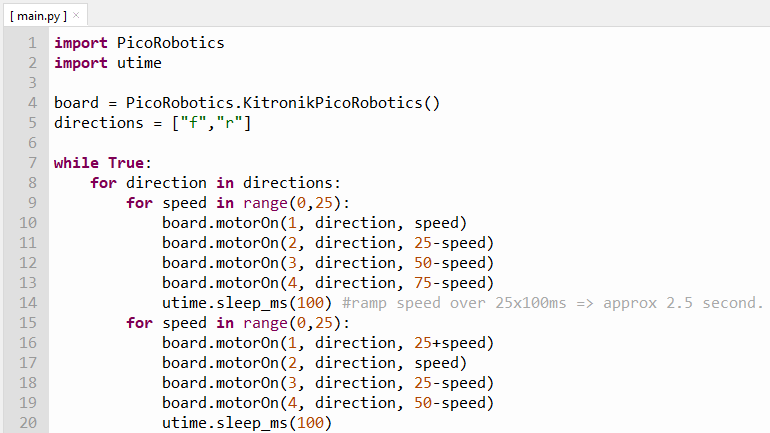Click the 'import utime' statement
Viewport: 770px width, 433px height.
tap(107, 63)
